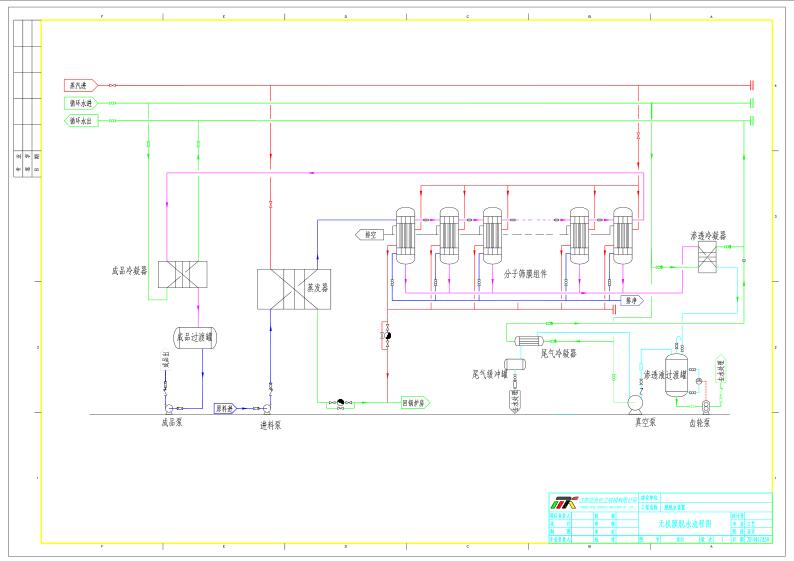Click the 渗透冷凝器 permeate condenser block
This screenshot has width=794, height=561.
(x=707, y=257)
